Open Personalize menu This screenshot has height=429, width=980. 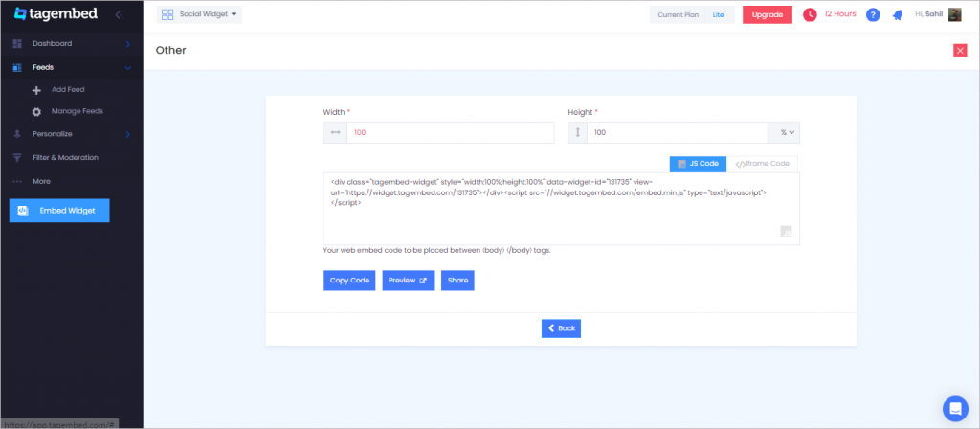pos(53,134)
